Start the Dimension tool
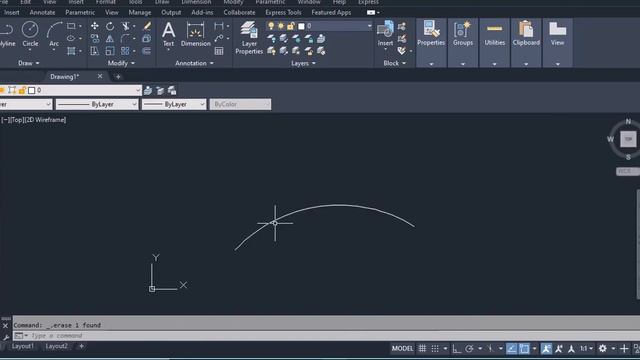640x360 pixels. [x=196, y=34]
